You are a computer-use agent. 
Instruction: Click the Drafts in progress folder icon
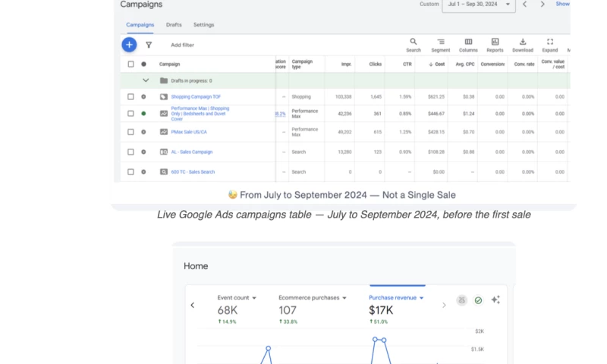click(x=164, y=81)
